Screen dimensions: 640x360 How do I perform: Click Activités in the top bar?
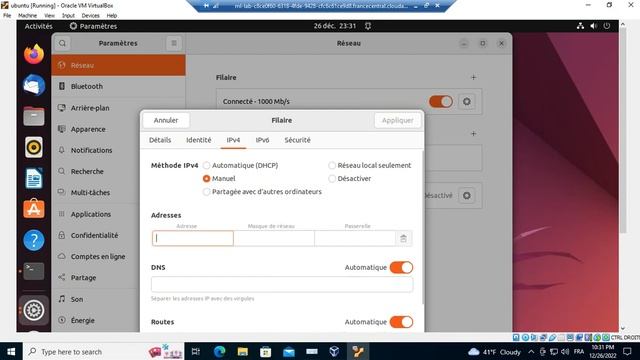coord(38,26)
